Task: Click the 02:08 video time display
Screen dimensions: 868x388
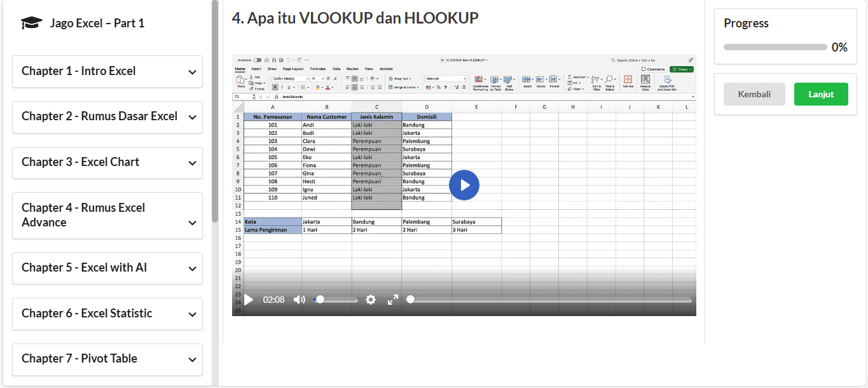Action: click(273, 300)
